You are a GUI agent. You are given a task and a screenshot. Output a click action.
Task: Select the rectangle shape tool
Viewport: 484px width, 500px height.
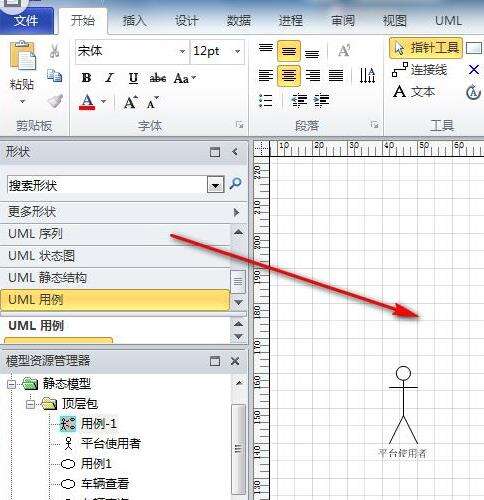tap(474, 48)
